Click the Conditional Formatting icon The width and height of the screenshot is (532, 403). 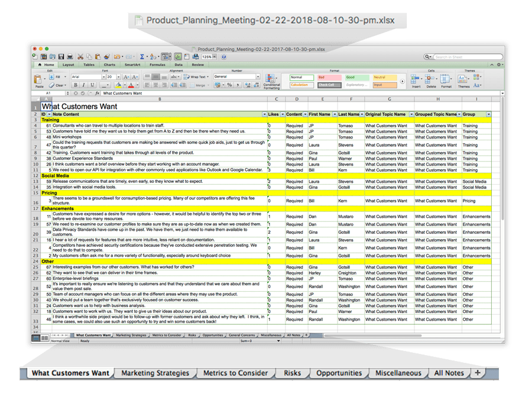(x=272, y=81)
